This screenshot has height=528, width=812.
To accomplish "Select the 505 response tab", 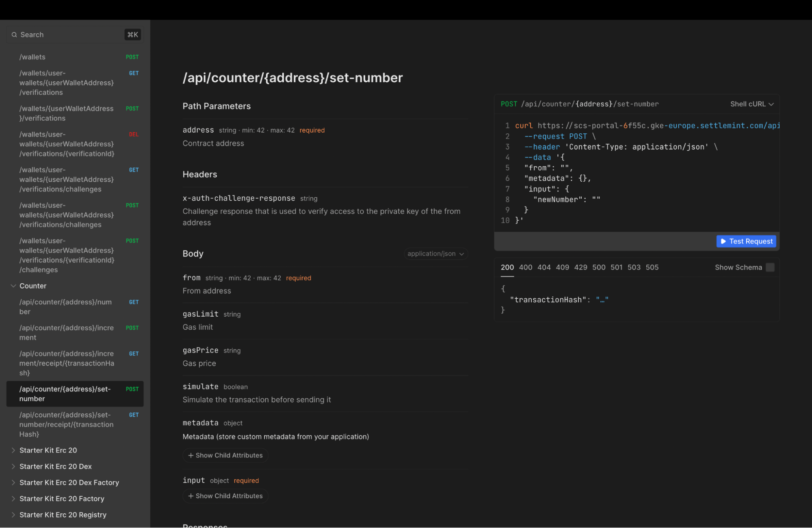I will (x=652, y=267).
